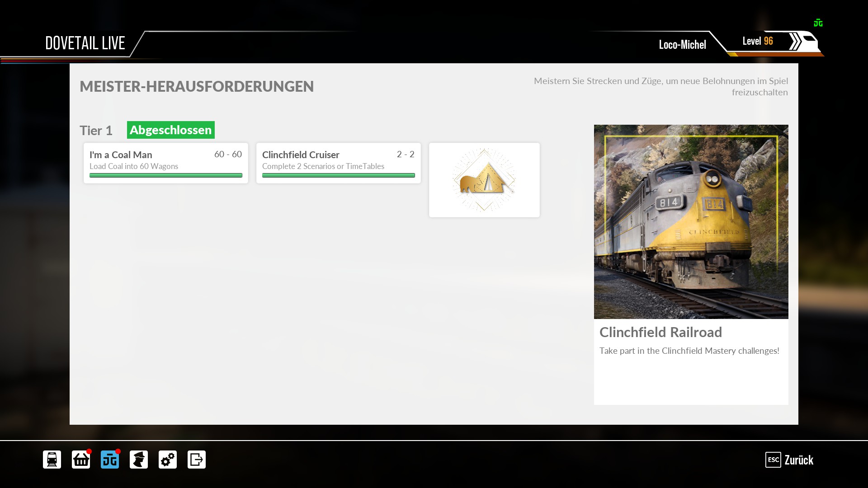
Task: Open the store basket icon
Action: [x=81, y=460]
